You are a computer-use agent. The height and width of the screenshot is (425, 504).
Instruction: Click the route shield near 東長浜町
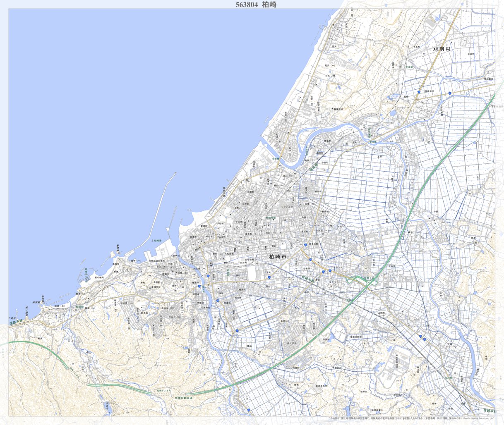coord(305,245)
